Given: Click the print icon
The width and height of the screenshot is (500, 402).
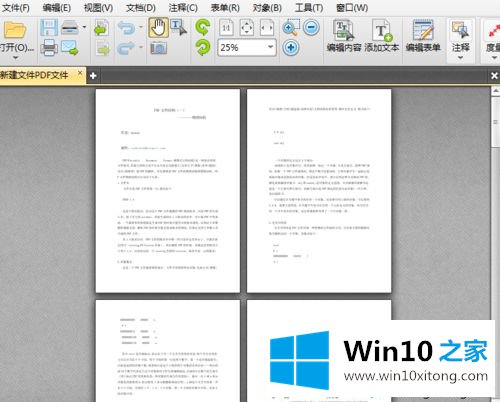Looking at the screenshot, I should pos(49,48).
